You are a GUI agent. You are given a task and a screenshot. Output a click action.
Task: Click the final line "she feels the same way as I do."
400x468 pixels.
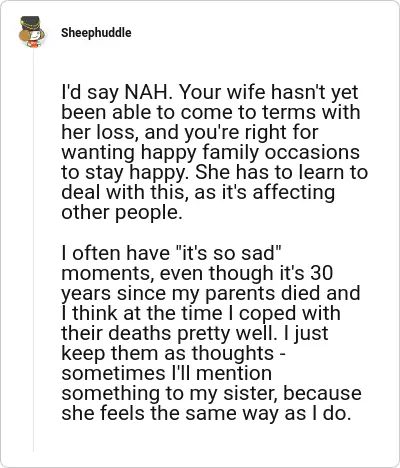pos(206,413)
